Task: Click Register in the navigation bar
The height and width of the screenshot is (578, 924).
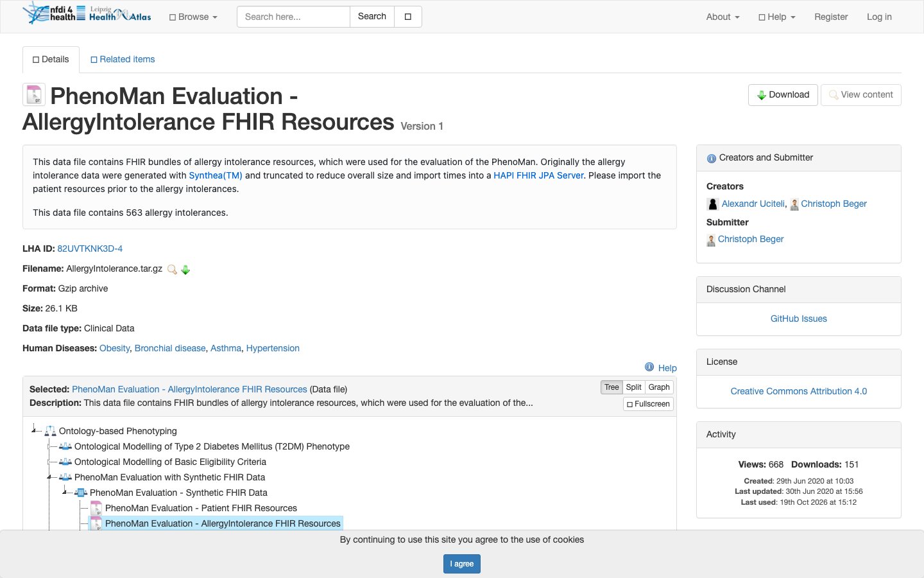Action: (x=831, y=17)
